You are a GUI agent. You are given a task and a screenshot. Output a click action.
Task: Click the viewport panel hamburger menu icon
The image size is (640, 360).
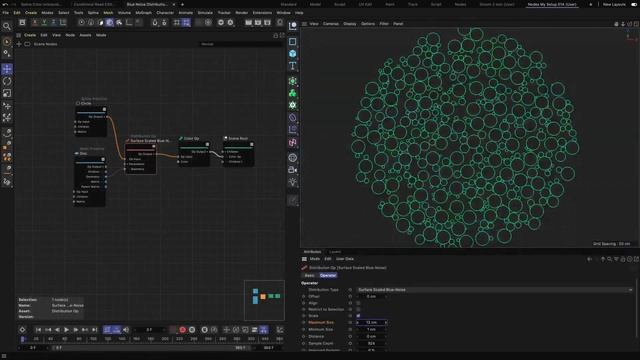(x=304, y=24)
